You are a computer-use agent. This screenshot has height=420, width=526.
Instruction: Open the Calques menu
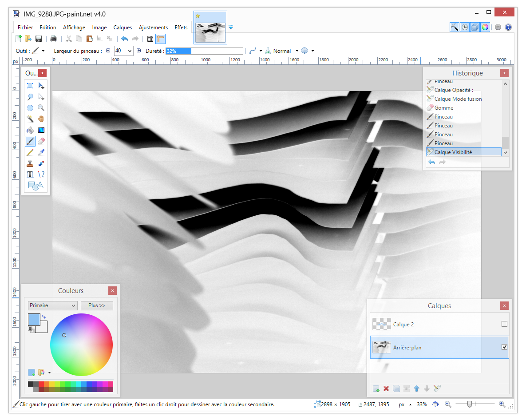[x=123, y=28]
